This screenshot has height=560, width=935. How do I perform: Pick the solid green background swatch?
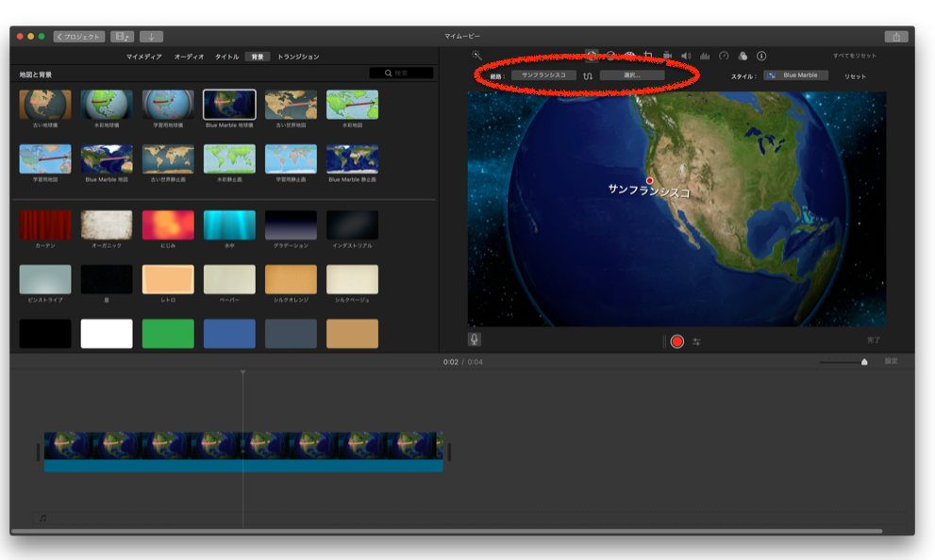point(168,334)
